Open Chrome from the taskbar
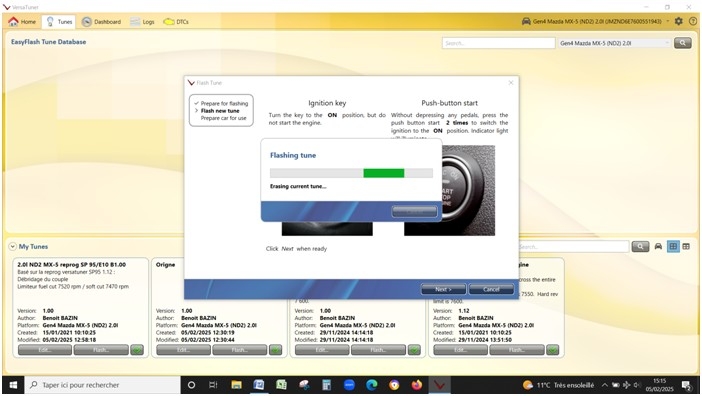Screen dimensions: 702x396 click(394, 385)
